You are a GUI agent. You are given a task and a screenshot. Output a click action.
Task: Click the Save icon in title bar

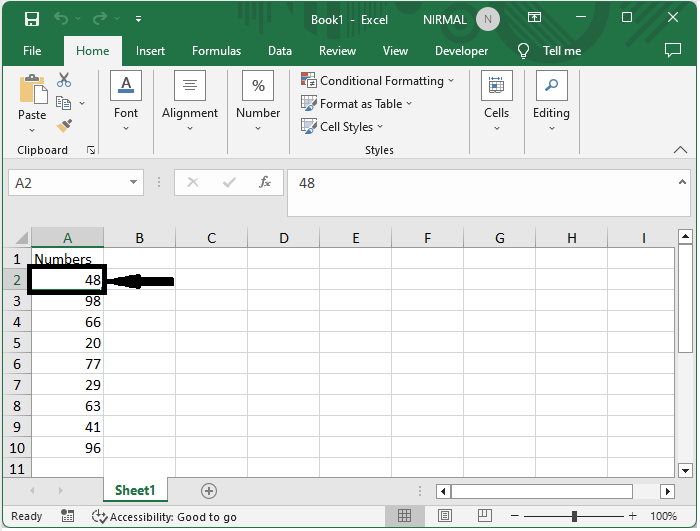[x=32, y=19]
